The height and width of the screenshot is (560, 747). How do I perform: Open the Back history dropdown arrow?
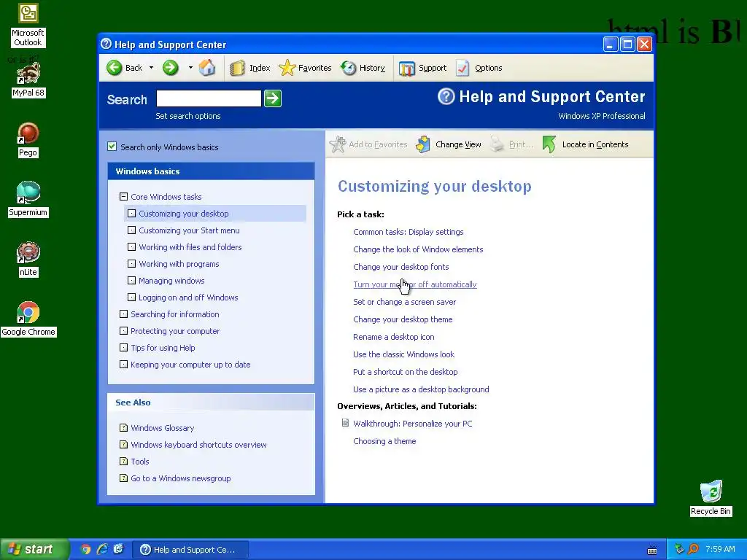[x=151, y=68]
